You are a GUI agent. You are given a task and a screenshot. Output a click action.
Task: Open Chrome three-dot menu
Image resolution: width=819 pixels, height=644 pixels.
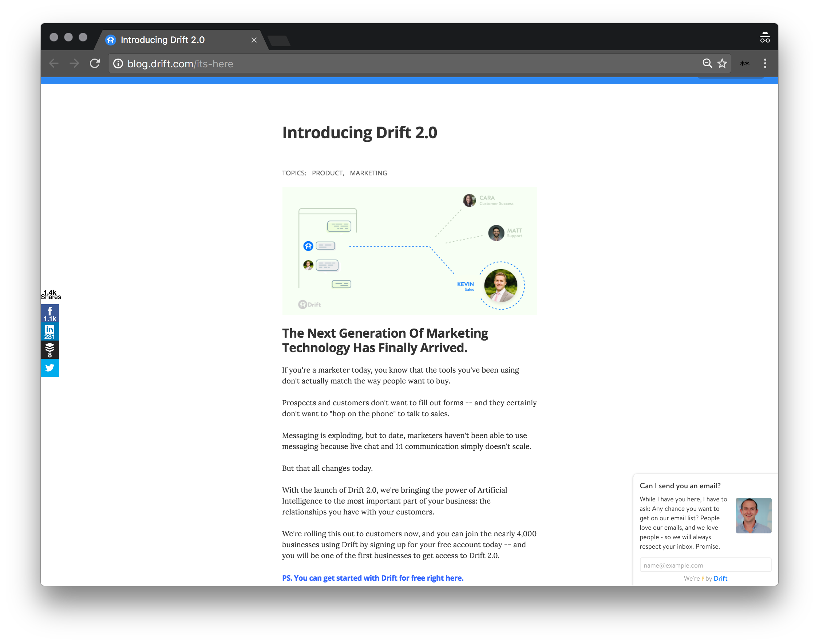(765, 63)
